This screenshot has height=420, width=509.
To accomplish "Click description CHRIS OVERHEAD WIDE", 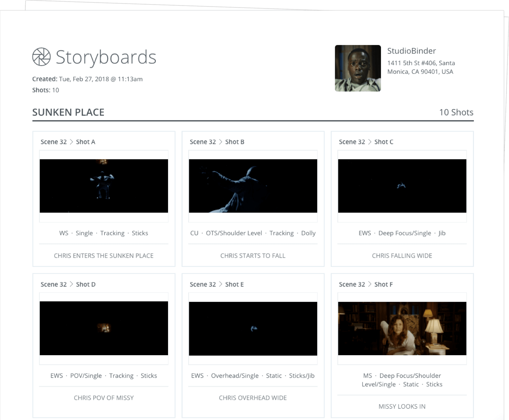I will point(253,398).
